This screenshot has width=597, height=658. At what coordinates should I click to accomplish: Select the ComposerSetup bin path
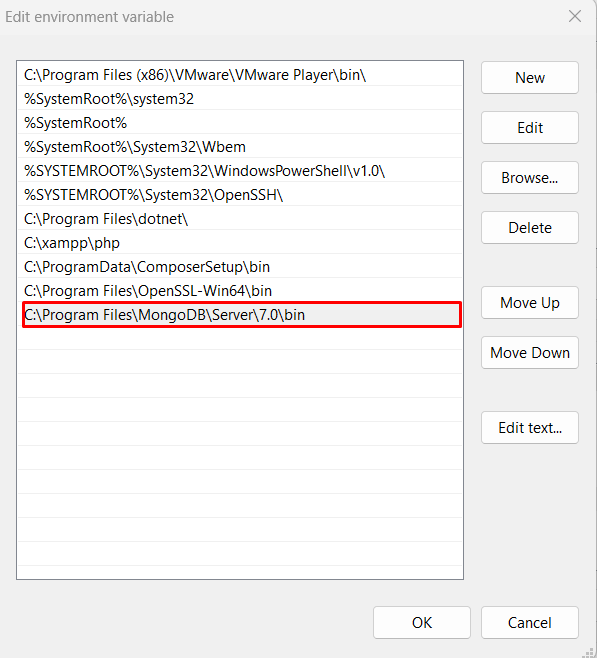(x=240, y=266)
